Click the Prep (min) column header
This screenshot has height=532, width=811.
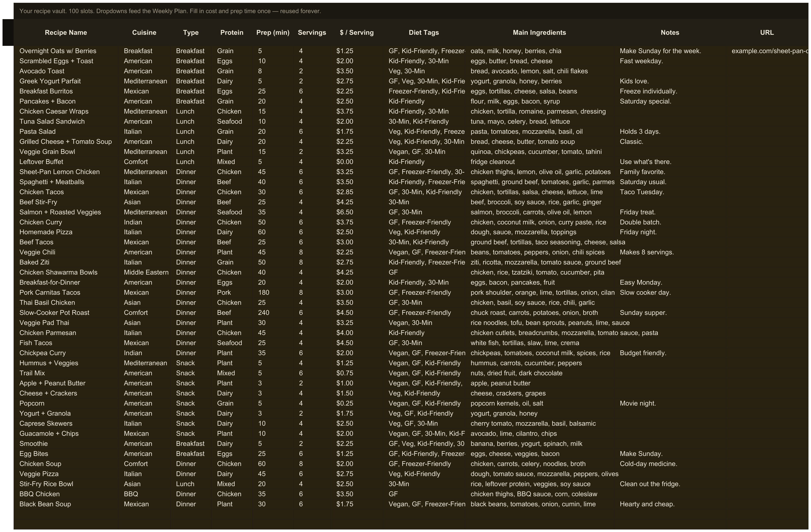point(273,33)
